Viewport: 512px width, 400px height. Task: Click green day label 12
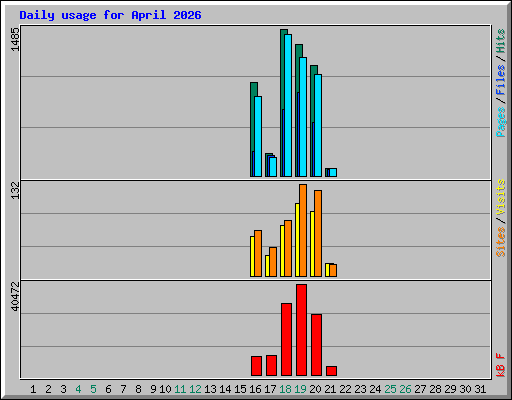pos(195,389)
